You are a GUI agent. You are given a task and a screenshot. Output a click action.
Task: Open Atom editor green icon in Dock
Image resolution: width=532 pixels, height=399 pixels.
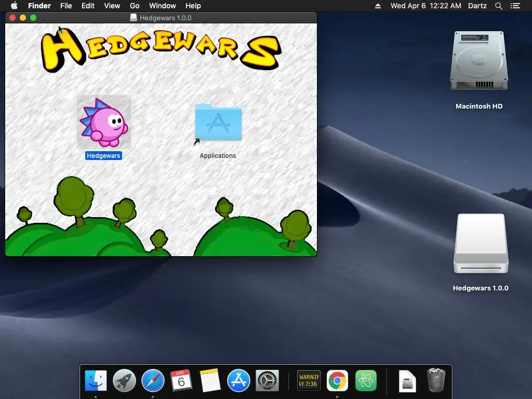(366, 381)
